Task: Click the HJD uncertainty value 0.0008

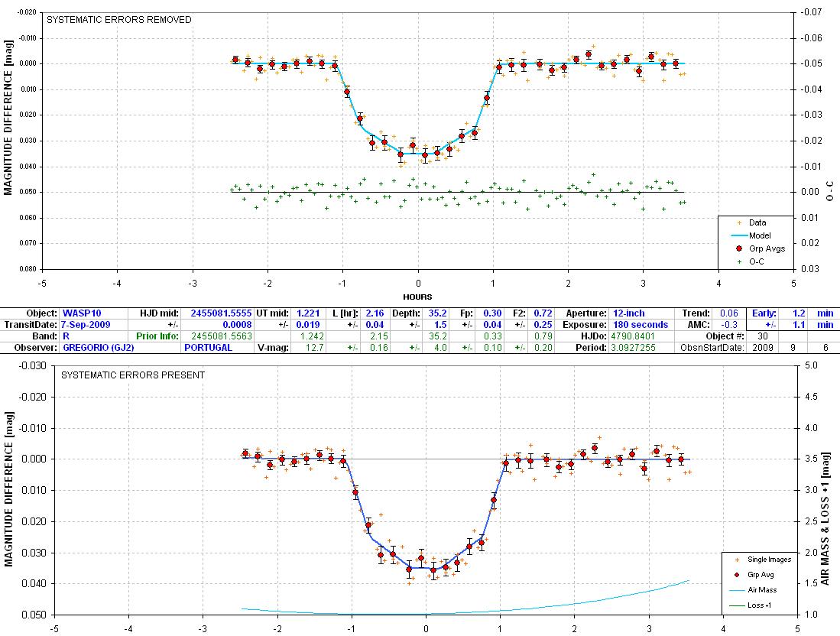Action: click(x=237, y=325)
